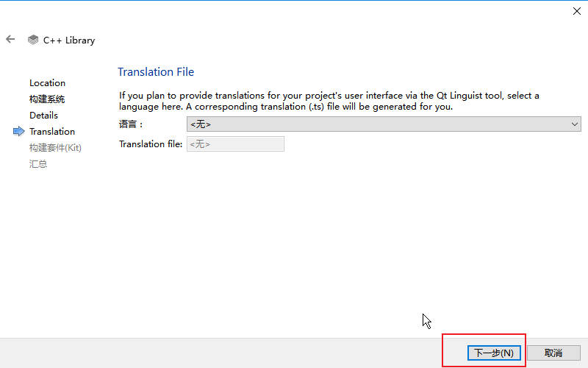Select the 构建套件(Kit) step in sidebar

click(x=55, y=148)
